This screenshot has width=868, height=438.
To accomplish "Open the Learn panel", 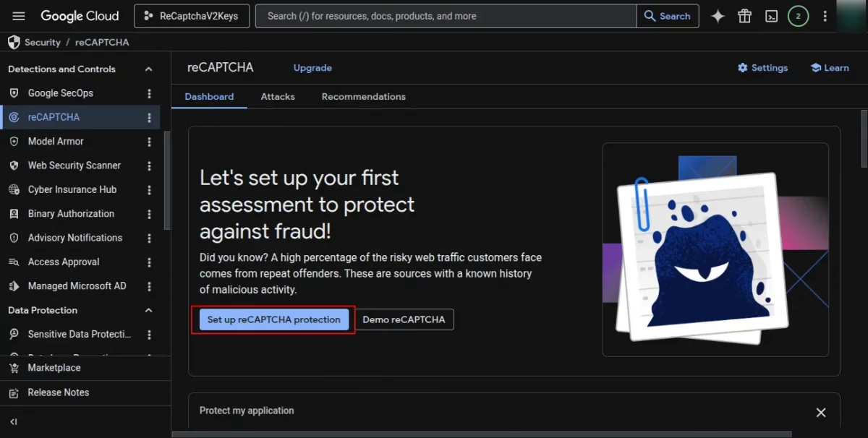I will [x=830, y=68].
